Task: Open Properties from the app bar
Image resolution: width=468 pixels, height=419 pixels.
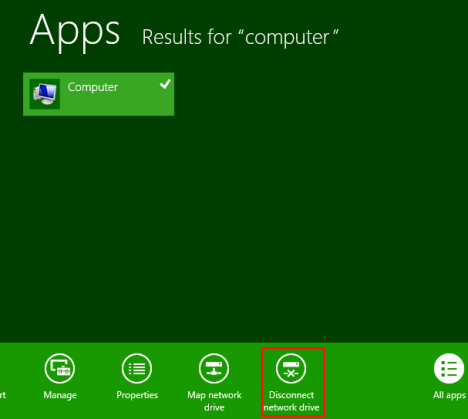Action: point(137,368)
